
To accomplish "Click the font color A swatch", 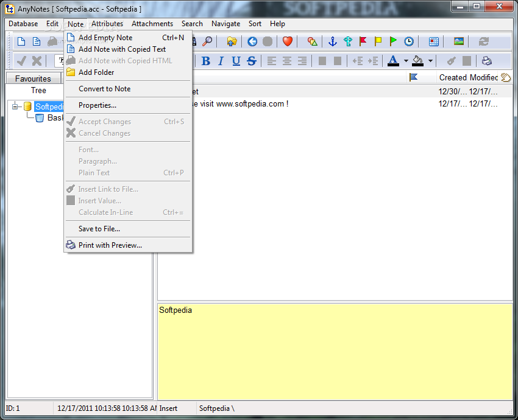I will tap(393, 61).
